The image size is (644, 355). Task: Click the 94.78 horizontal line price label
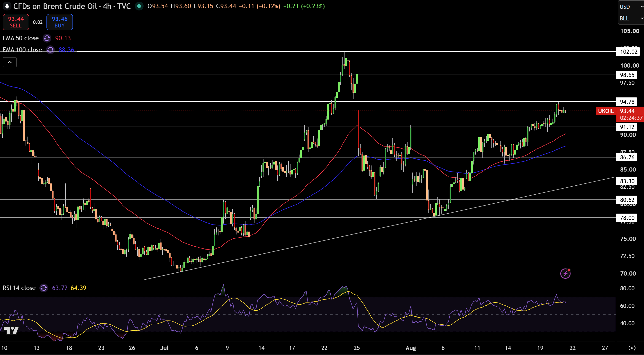pyautogui.click(x=627, y=102)
